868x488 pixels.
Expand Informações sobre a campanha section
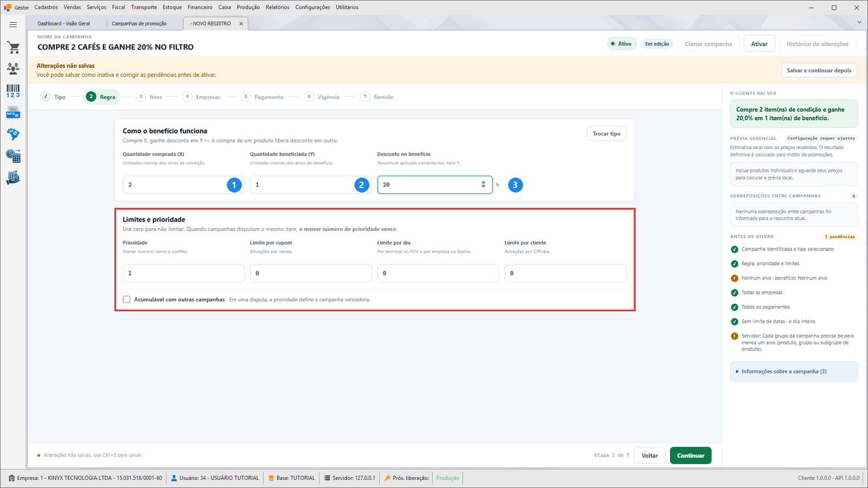point(794,371)
